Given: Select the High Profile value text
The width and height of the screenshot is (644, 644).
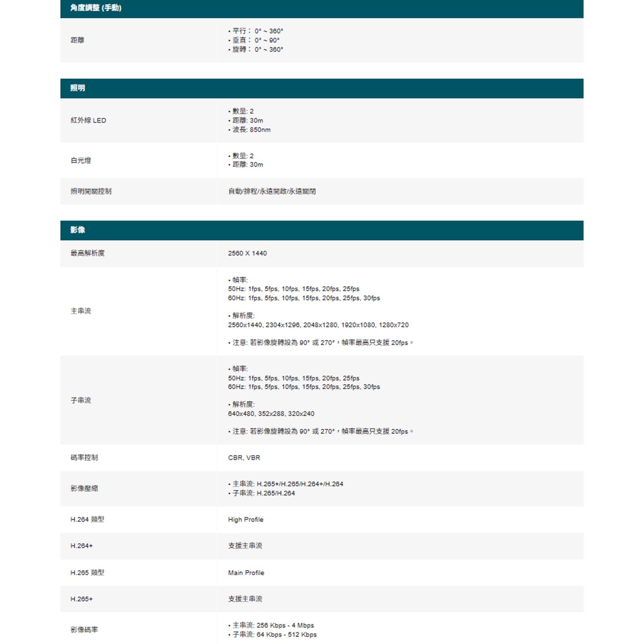Looking at the screenshot, I should pos(246,520).
